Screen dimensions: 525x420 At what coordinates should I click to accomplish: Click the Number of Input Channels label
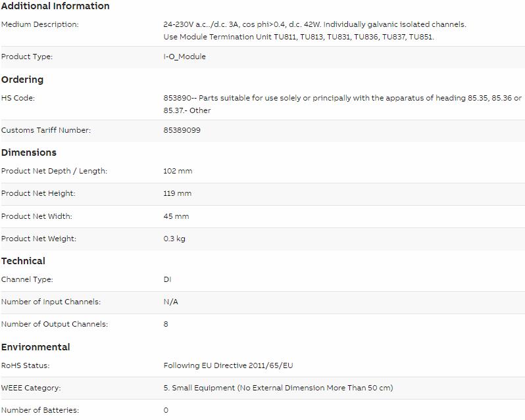point(51,302)
